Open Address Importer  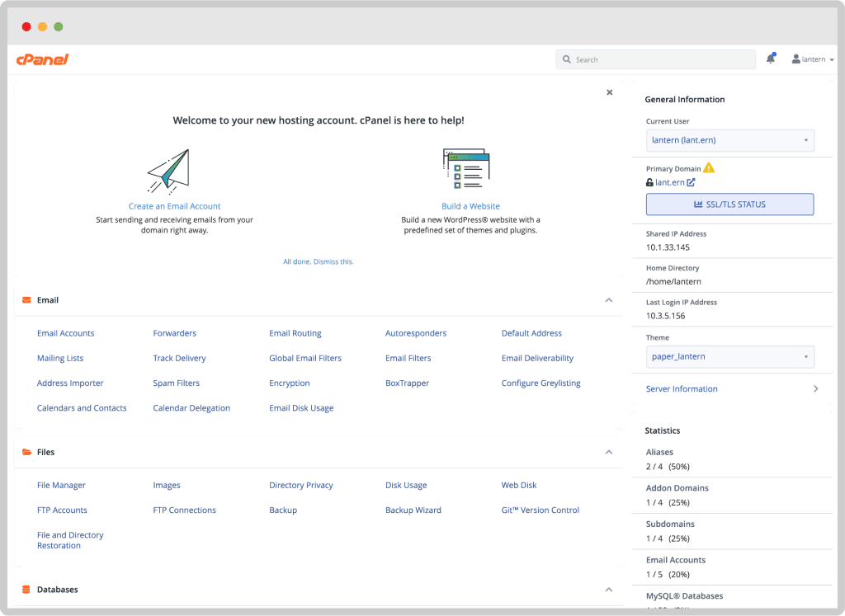pos(70,383)
